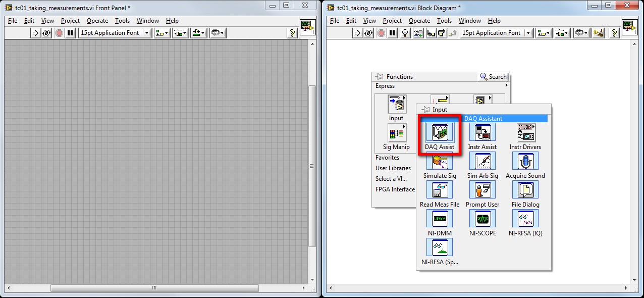Image resolution: width=644 pixels, height=298 pixels.
Task: Open the Tools menu in Block Diagram
Action: (444, 21)
